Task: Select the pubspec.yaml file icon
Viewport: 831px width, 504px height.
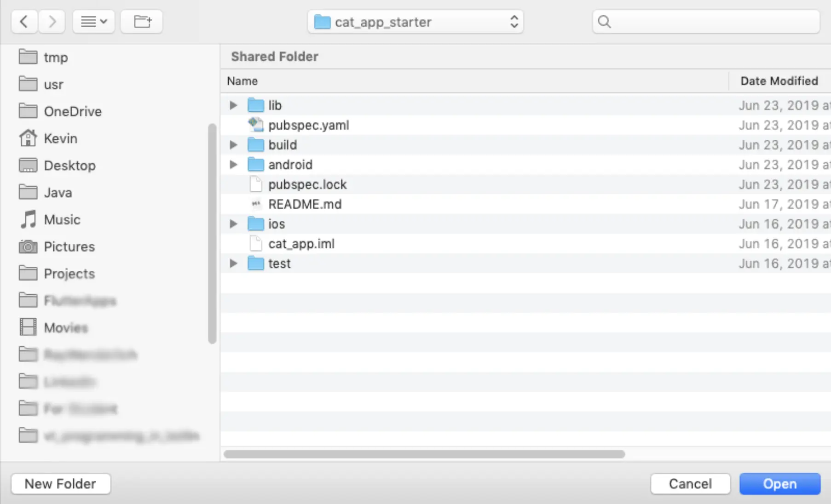Action: pos(256,125)
